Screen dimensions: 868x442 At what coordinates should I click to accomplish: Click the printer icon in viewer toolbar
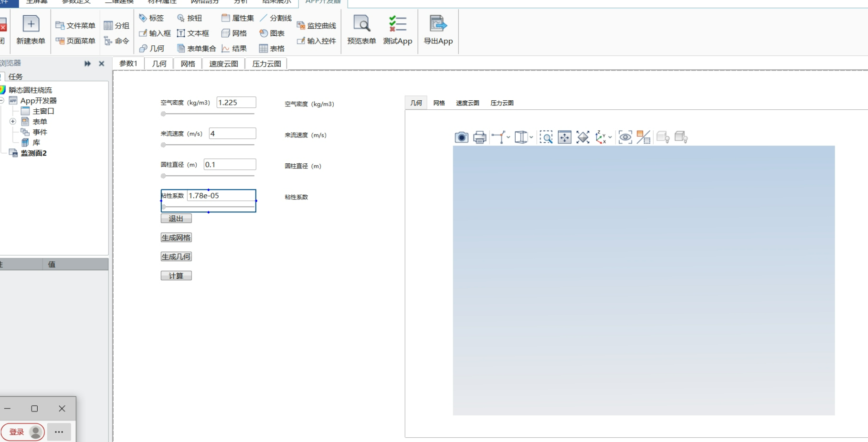479,137
